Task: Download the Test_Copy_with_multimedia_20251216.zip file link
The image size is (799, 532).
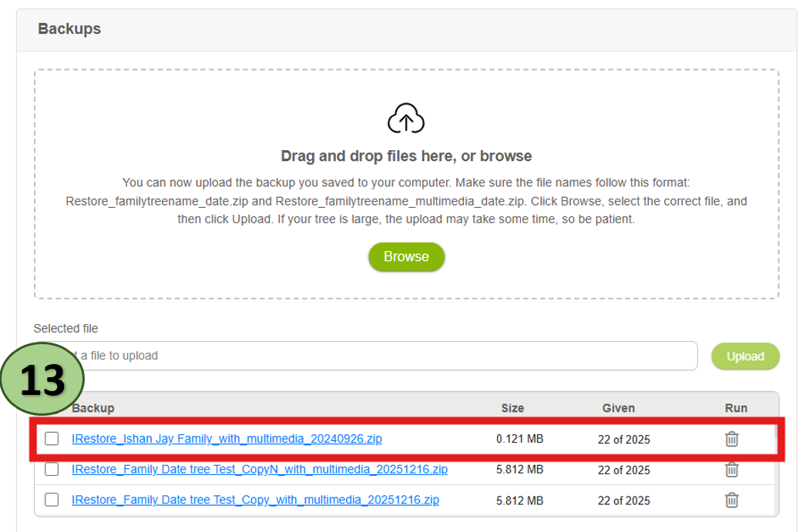Action: tap(255, 500)
